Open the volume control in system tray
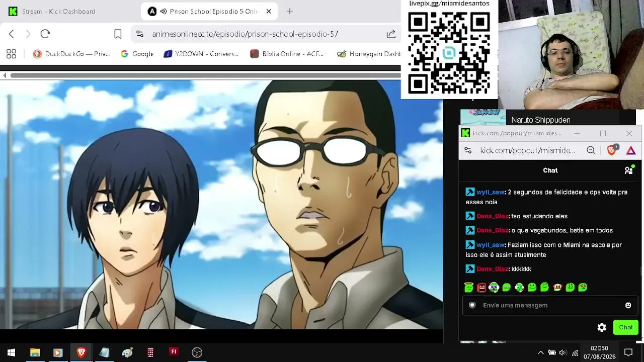The image size is (644, 362). coord(562,353)
